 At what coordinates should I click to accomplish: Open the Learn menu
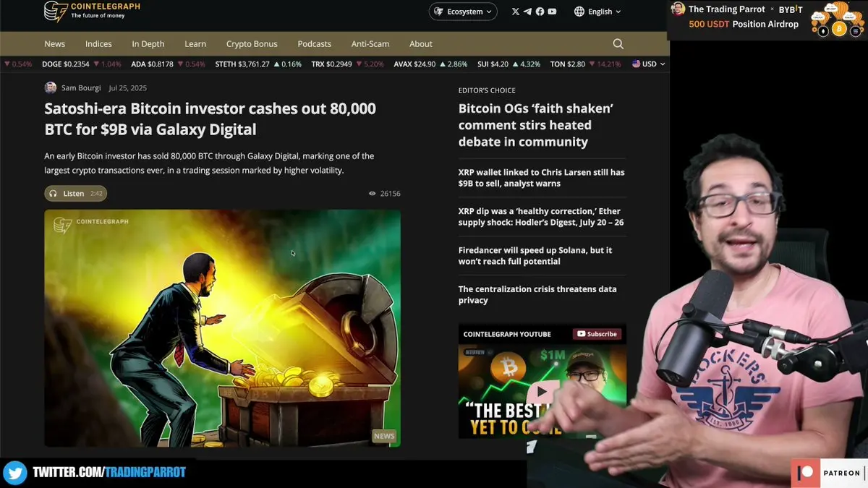195,44
